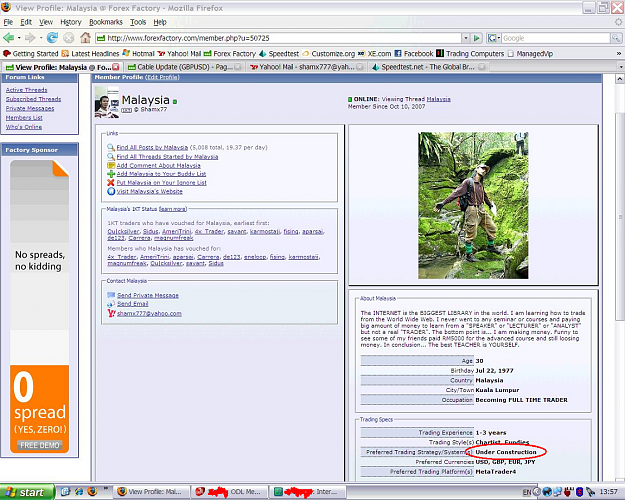Image resolution: width=625 pixels, height=500 pixels.
Task: Show more bookmarks with the chevron
Action: pyautogui.click(x=619, y=53)
